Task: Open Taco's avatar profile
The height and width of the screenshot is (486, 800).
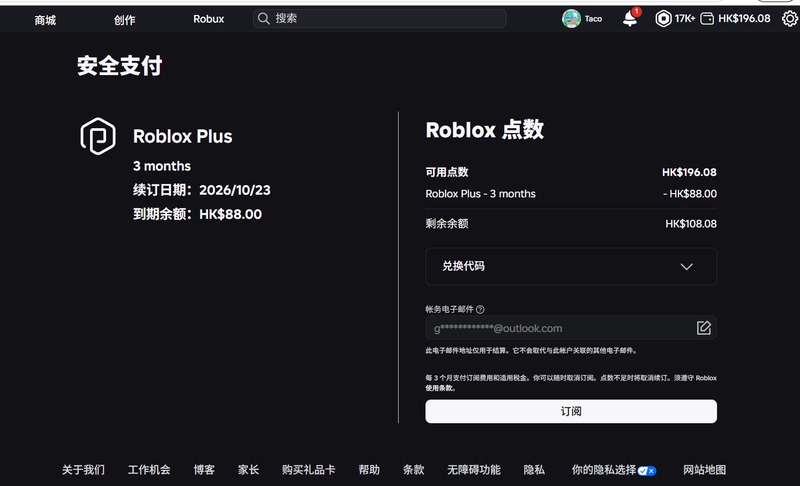Action: 571,19
